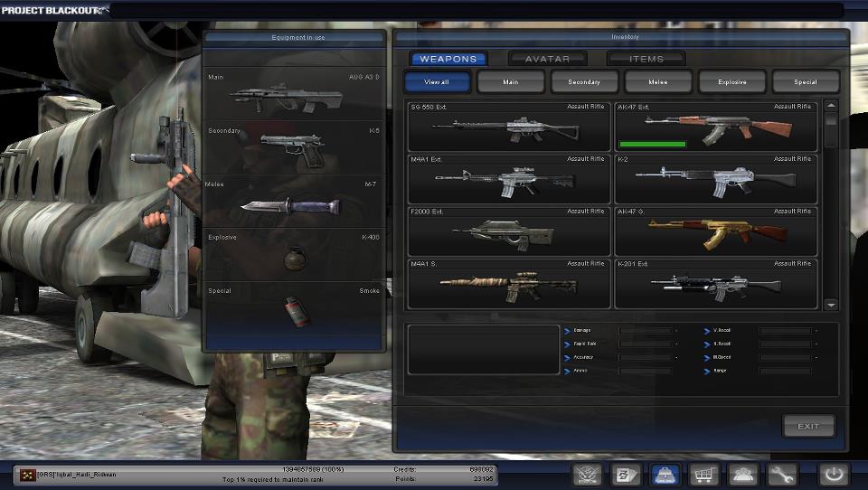
Task: Open the shop cart icon
Action: click(x=703, y=475)
